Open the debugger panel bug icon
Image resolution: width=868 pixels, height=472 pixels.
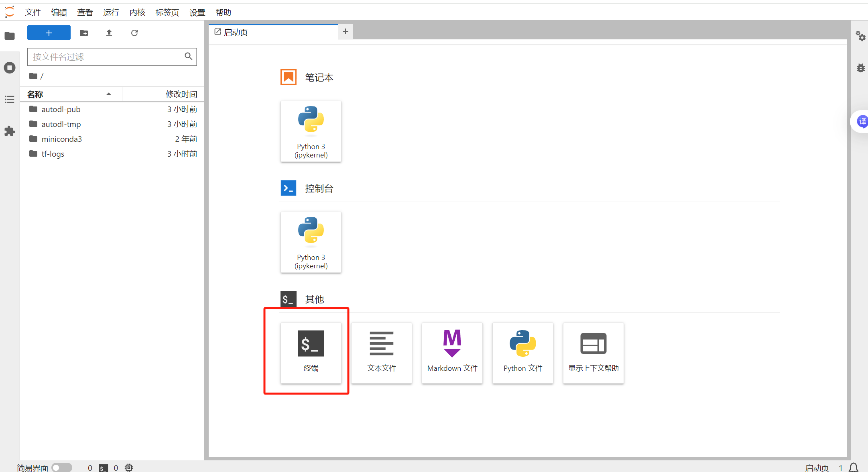pos(860,68)
